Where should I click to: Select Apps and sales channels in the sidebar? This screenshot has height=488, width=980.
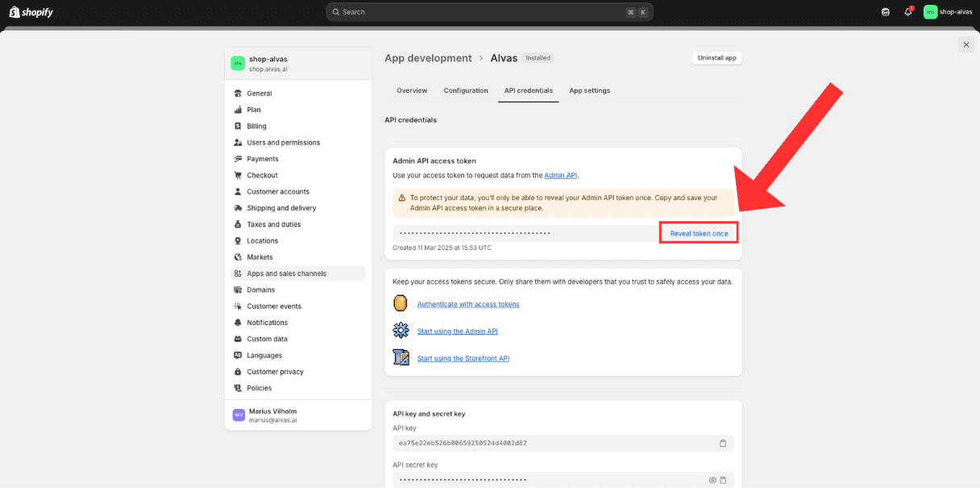point(298,273)
